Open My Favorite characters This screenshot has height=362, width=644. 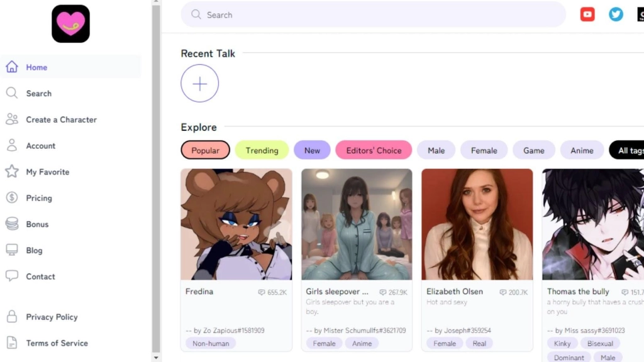pos(47,172)
